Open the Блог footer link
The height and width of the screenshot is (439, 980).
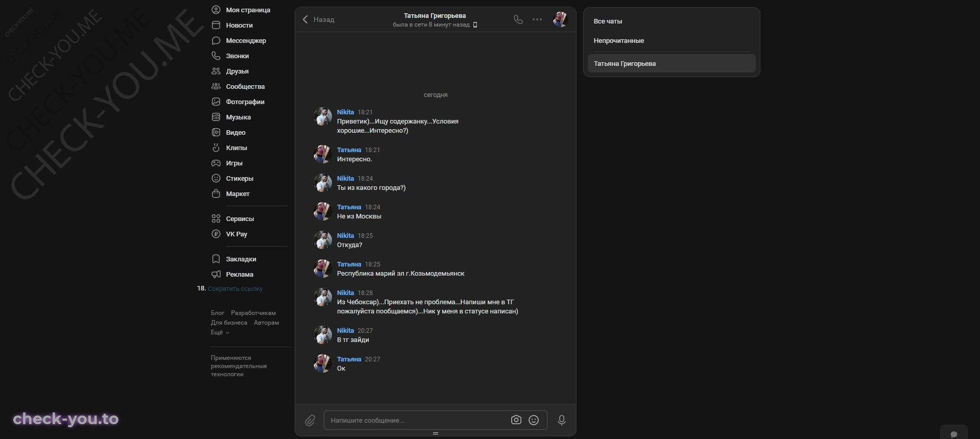[218, 313]
